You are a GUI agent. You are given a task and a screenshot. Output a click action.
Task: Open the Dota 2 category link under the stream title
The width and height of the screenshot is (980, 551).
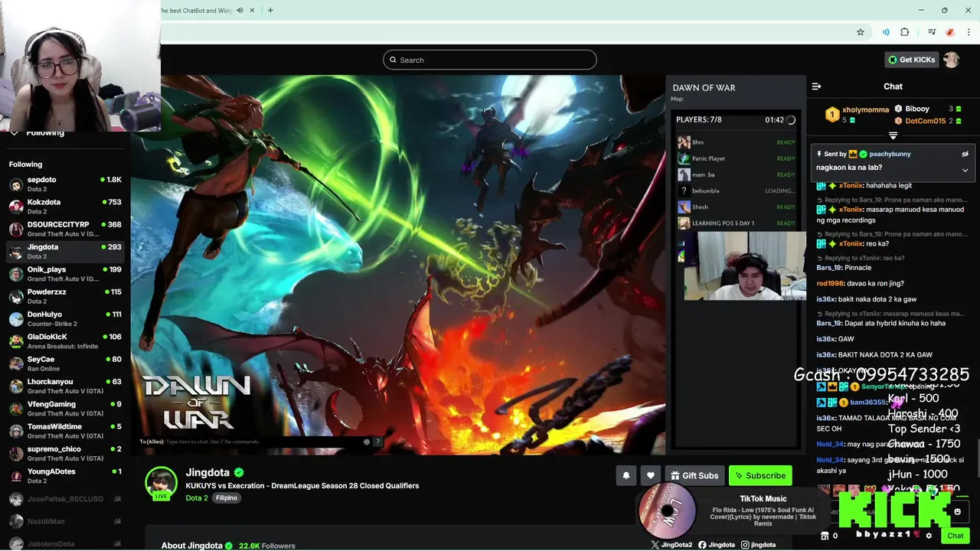(197, 497)
